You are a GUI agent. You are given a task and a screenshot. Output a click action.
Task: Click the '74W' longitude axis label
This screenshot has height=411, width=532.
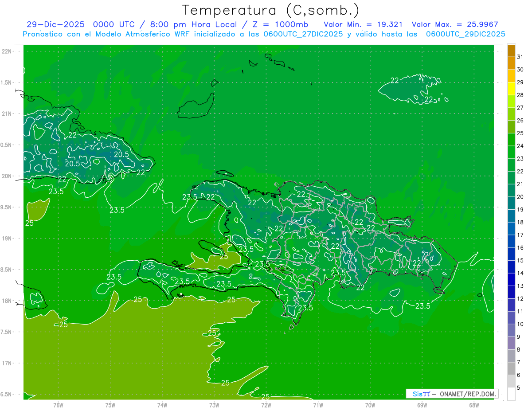(x=162, y=405)
